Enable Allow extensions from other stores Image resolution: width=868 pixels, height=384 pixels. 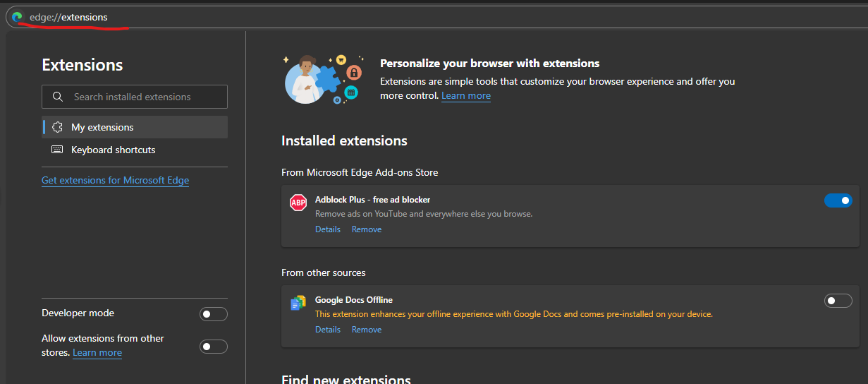[213, 346]
